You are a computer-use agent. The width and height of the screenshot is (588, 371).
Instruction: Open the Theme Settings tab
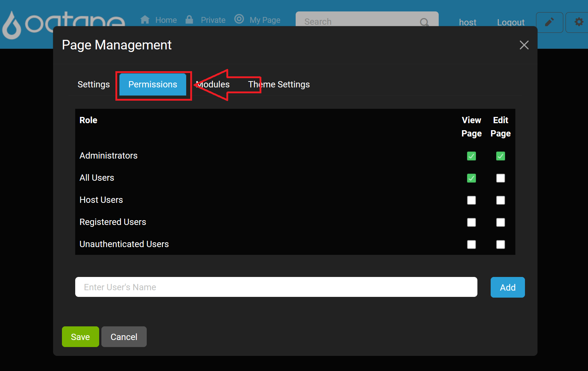point(279,84)
